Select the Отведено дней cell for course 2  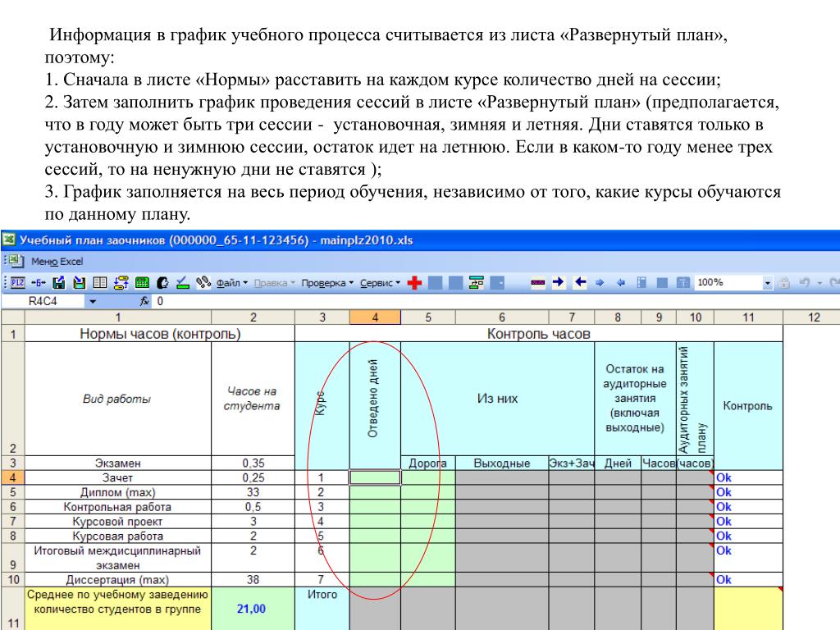(375, 492)
